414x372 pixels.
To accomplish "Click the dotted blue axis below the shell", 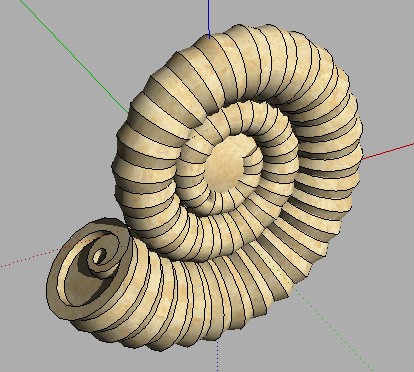I will [217, 355].
